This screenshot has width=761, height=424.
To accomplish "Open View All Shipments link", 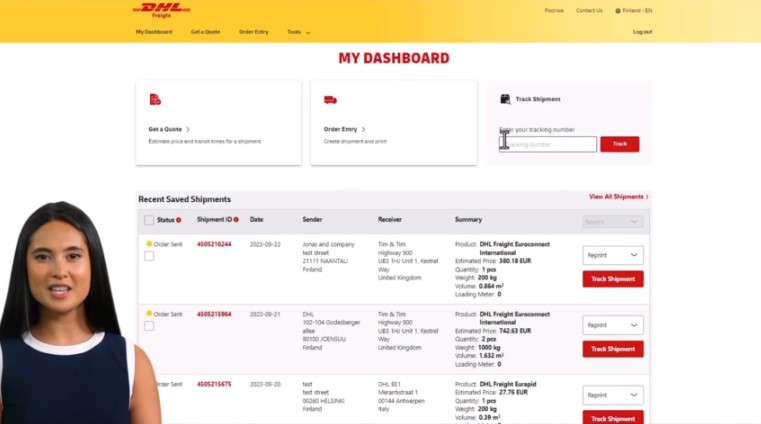I will 618,196.
